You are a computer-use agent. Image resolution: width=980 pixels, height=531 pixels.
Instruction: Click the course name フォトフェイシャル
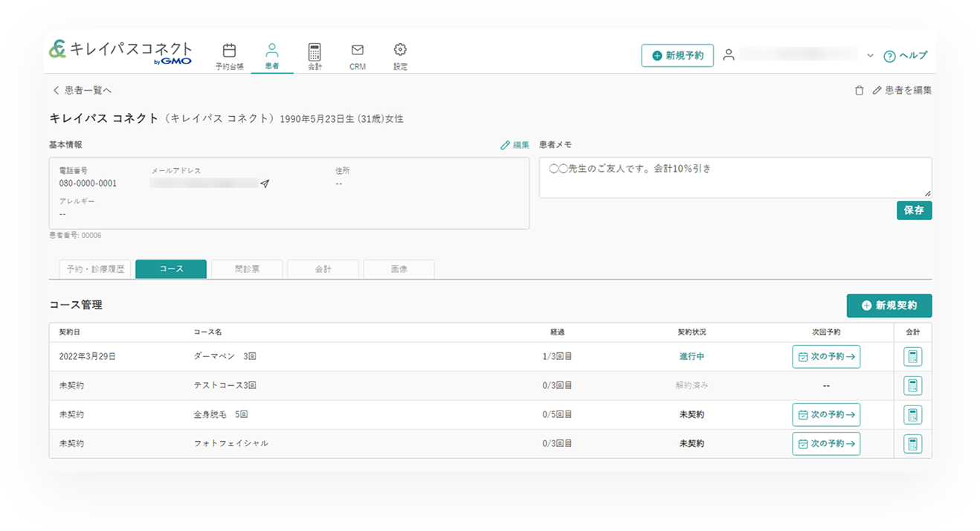(x=231, y=444)
